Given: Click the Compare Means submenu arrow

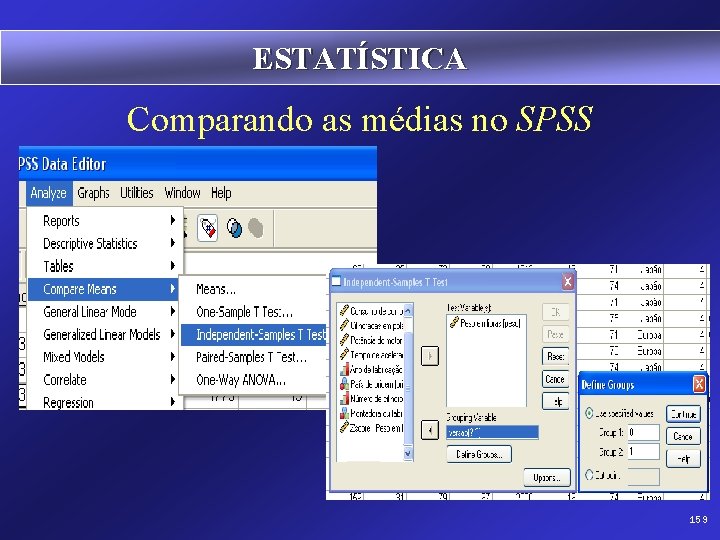Looking at the screenshot, I should [x=173, y=288].
